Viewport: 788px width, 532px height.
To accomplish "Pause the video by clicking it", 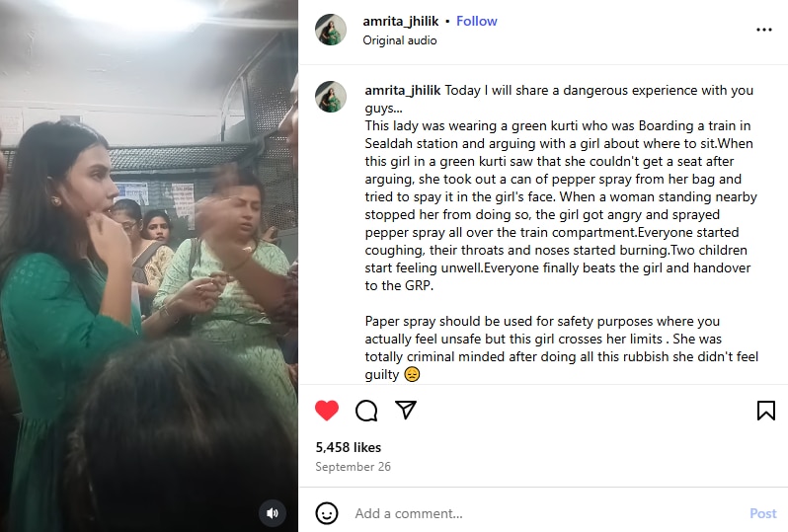I will 149,266.
